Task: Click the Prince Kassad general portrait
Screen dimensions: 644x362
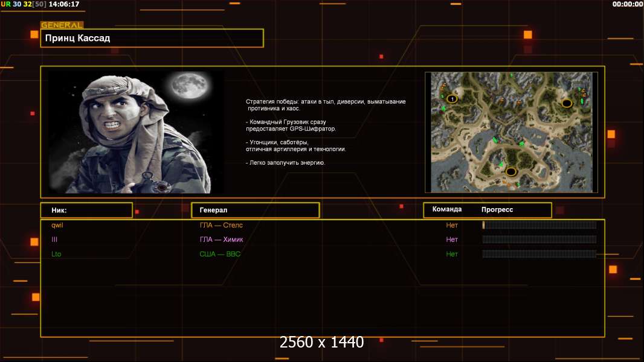Action: [136, 132]
